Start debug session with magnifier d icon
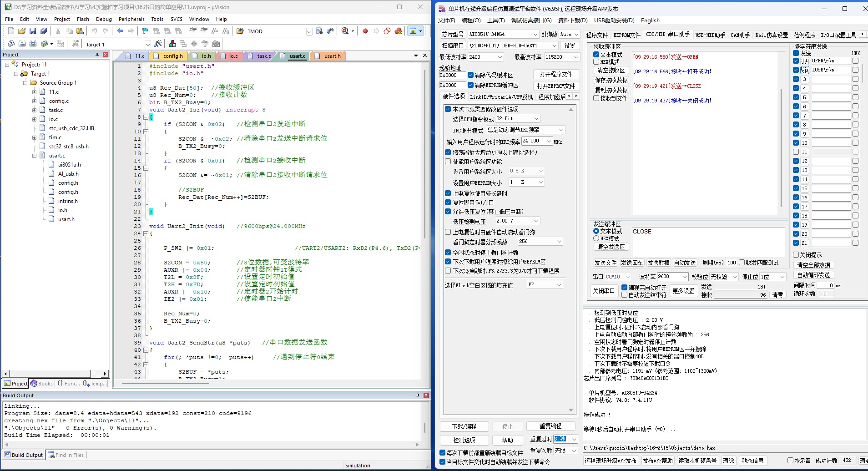The width and height of the screenshot is (868, 471). click(345, 31)
